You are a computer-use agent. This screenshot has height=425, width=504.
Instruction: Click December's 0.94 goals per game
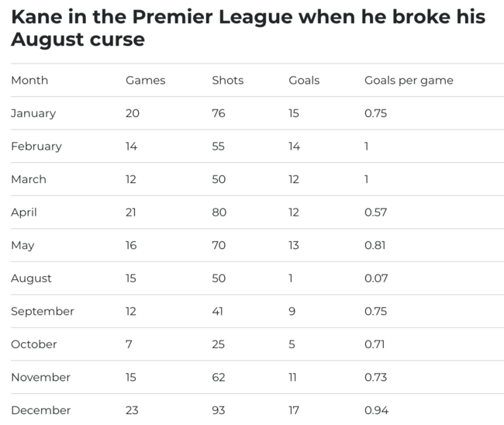pyautogui.click(x=376, y=410)
